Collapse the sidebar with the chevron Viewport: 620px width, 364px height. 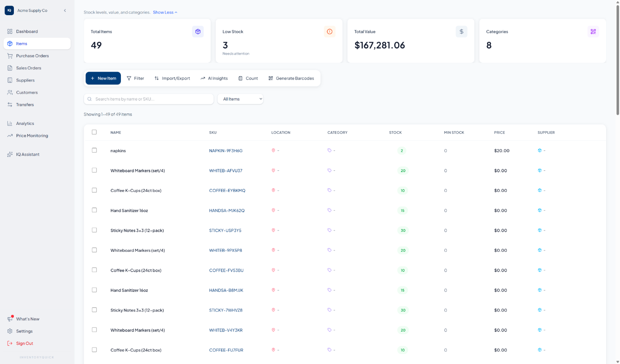point(65,10)
